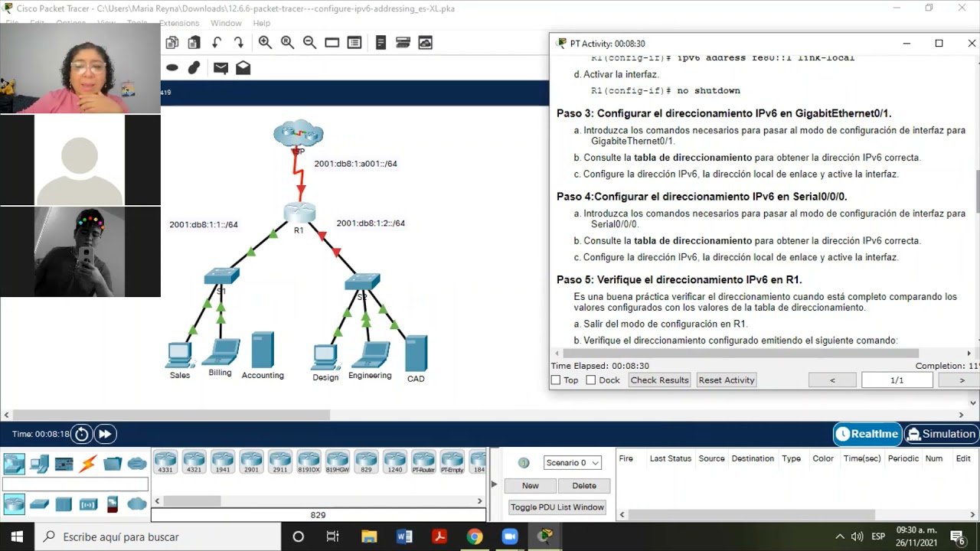Screen dimensions: 980x551
Task: Switch to Realtime mode
Action: coord(867,434)
